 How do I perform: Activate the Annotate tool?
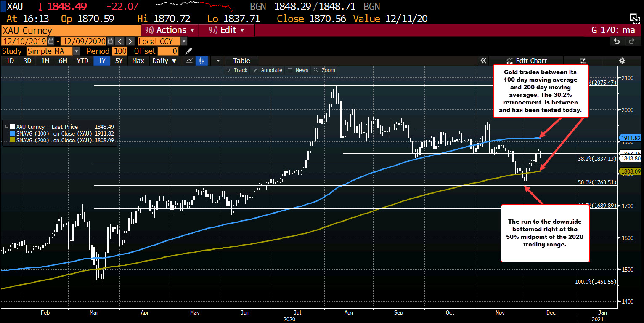[268, 70]
